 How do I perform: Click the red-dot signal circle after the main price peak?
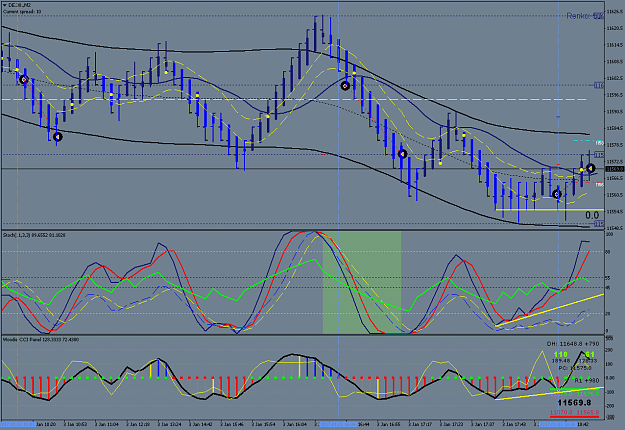click(x=345, y=86)
